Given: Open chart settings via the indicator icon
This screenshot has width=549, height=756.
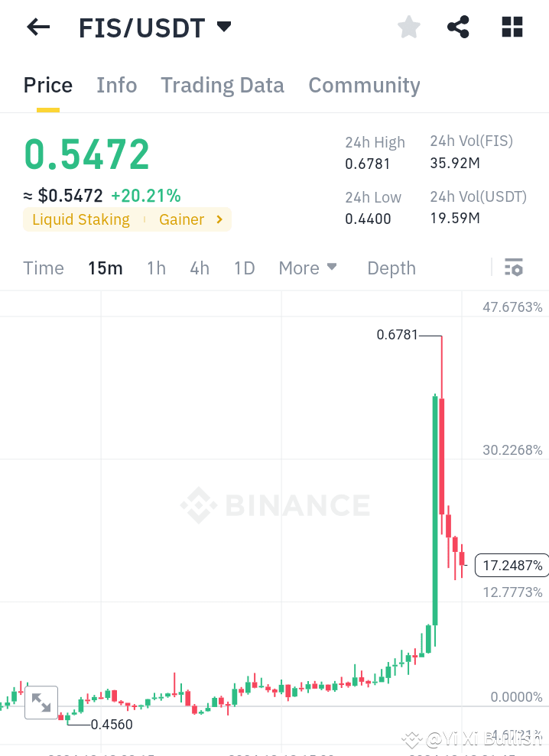Looking at the screenshot, I should click(x=514, y=268).
